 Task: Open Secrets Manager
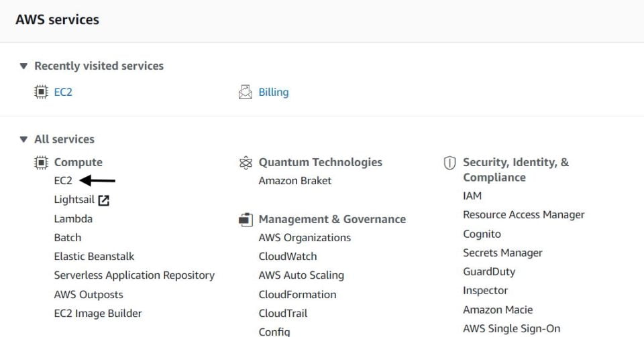(x=502, y=253)
